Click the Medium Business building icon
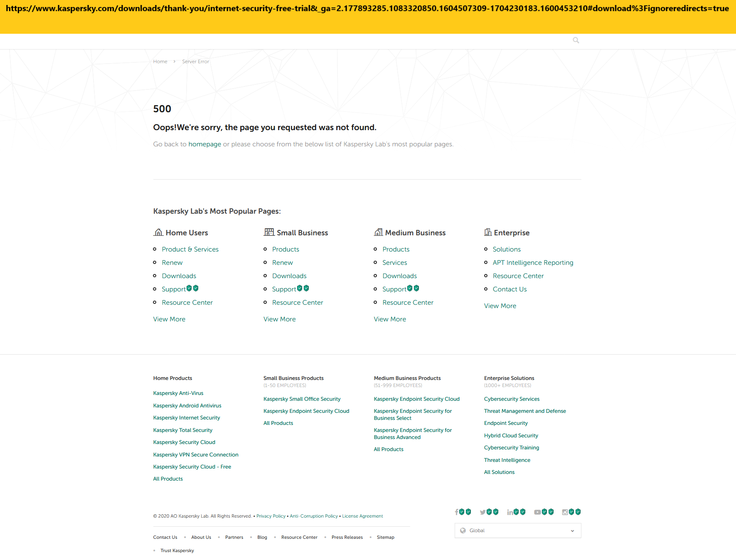The height and width of the screenshot is (560, 736). [378, 232]
